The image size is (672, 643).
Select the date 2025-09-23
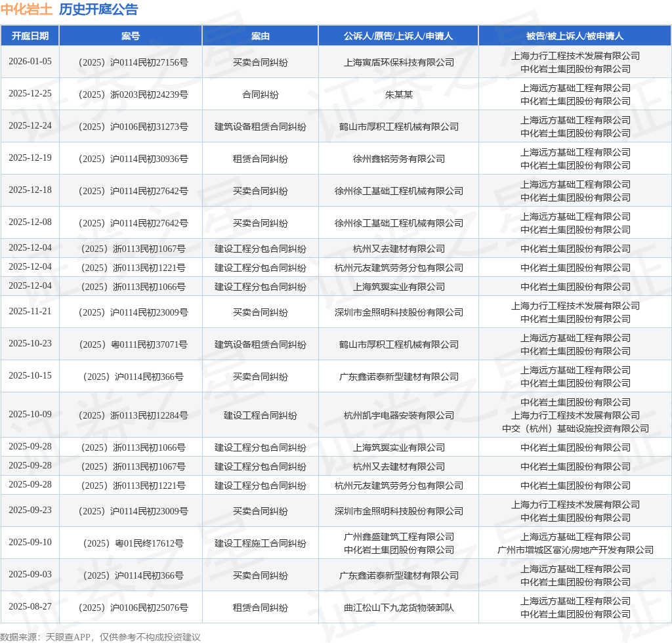tap(30, 510)
